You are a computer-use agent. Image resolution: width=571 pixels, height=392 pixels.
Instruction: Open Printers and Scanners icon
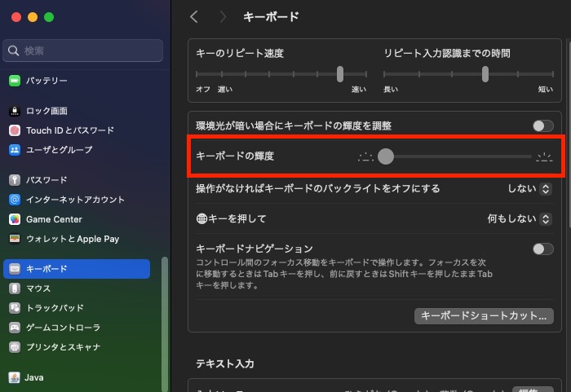(x=14, y=347)
